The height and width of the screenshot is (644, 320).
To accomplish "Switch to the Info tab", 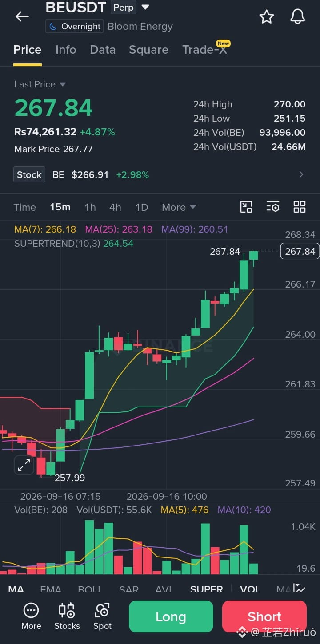I will point(66,50).
